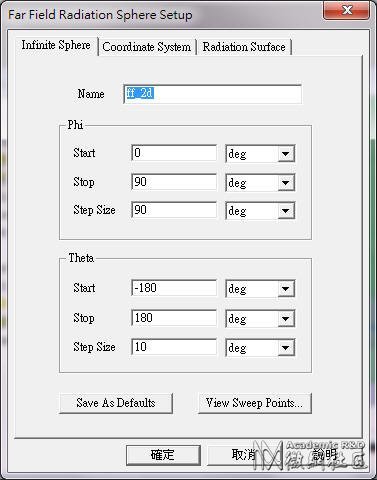Switch to the Coordinate System tab
Viewport: 377px width, 480px height.
pyautogui.click(x=147, y=47)
